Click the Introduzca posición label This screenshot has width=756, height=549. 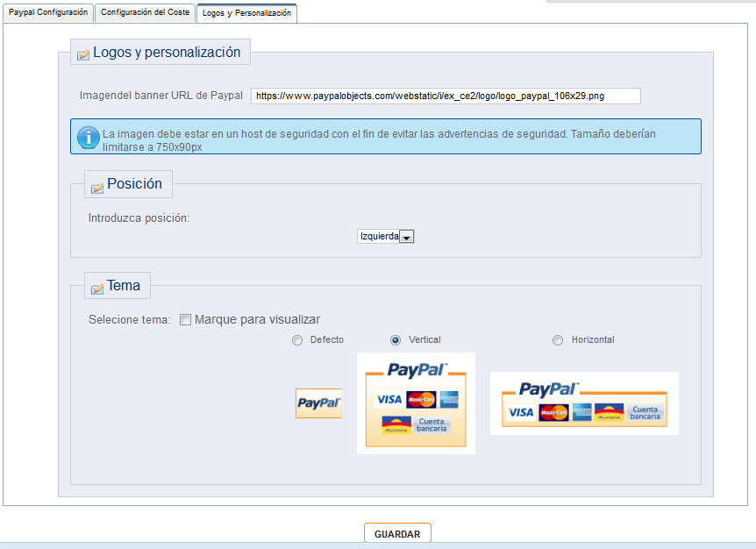click(x=139, y=217)
